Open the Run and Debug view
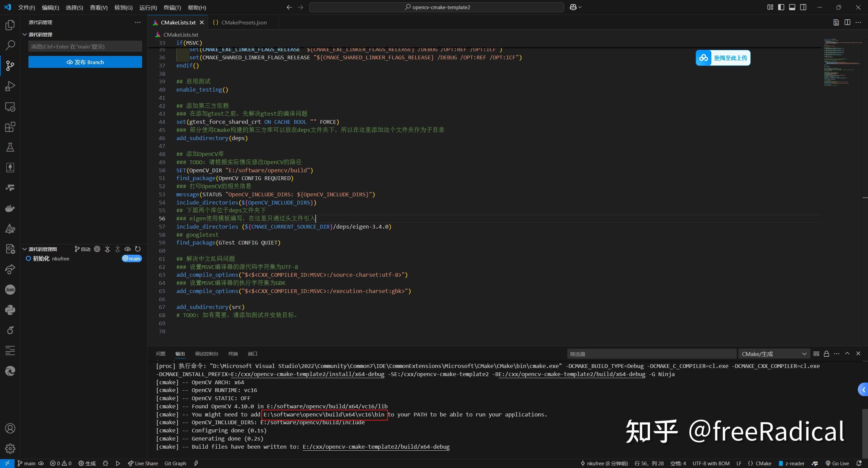 coord(10,86)
